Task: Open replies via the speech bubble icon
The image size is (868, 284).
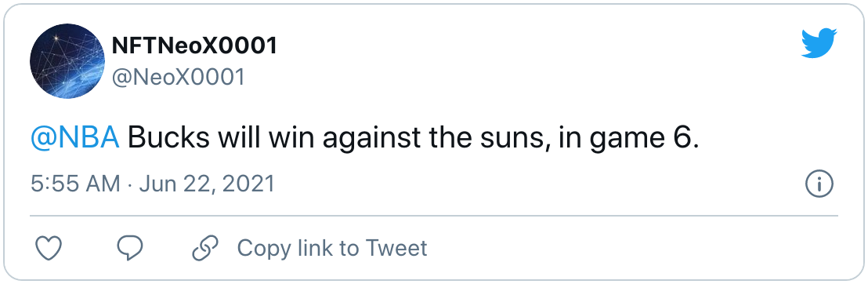Action: click(130, 248)
